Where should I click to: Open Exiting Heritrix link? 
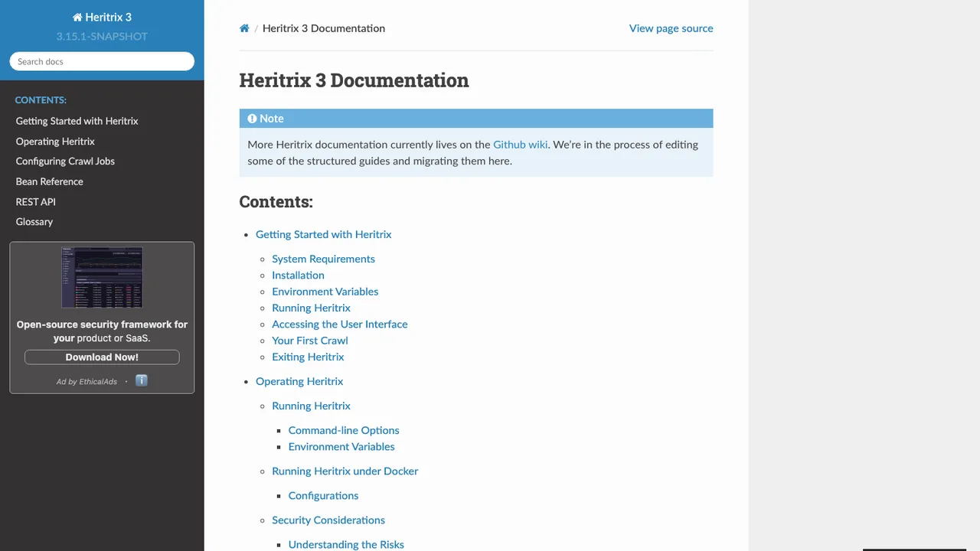click(x=308, y=357)
